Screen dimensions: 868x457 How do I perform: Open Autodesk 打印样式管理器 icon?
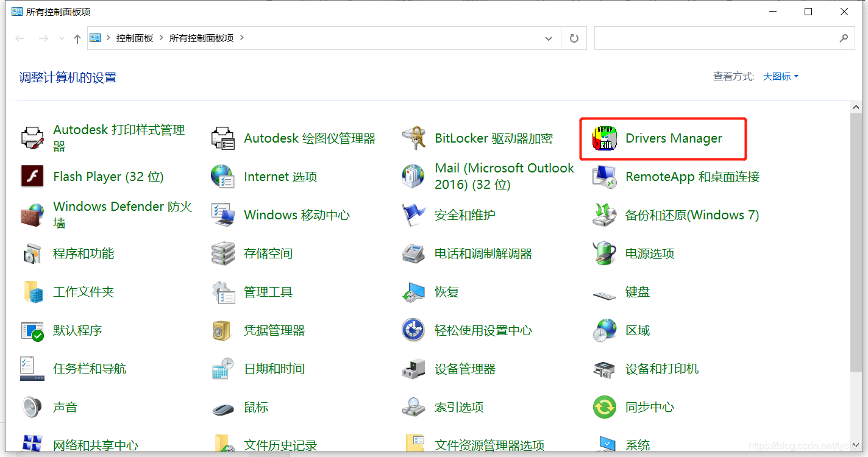(x=32, y=138)
